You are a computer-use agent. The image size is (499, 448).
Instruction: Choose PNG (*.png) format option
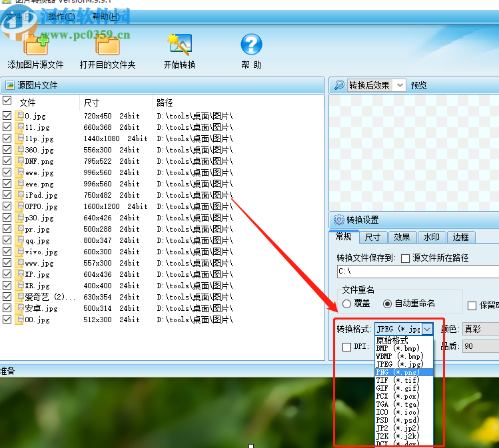pyautogui.click(x=404, y=372)
